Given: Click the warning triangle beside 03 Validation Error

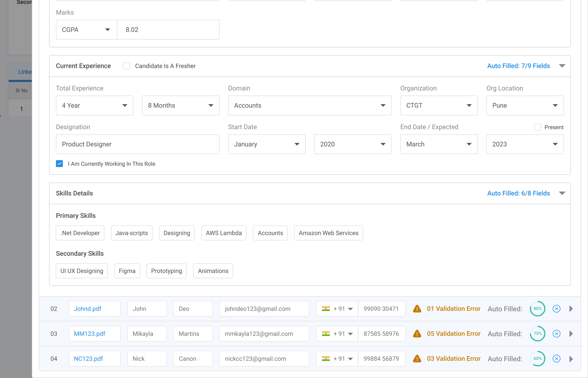Looking at the screenshot, I should tap(417, 359).
